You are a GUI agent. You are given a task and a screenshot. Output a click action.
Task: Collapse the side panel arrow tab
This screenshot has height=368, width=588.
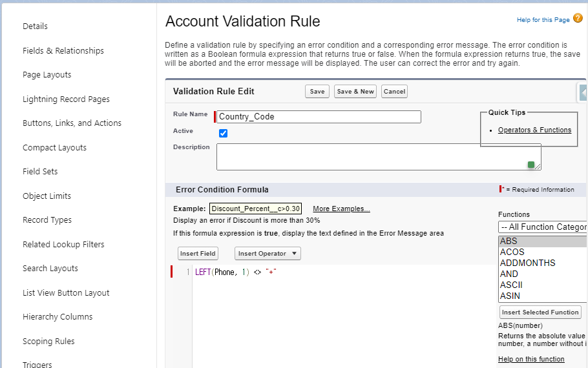click(x=582, y=92)
